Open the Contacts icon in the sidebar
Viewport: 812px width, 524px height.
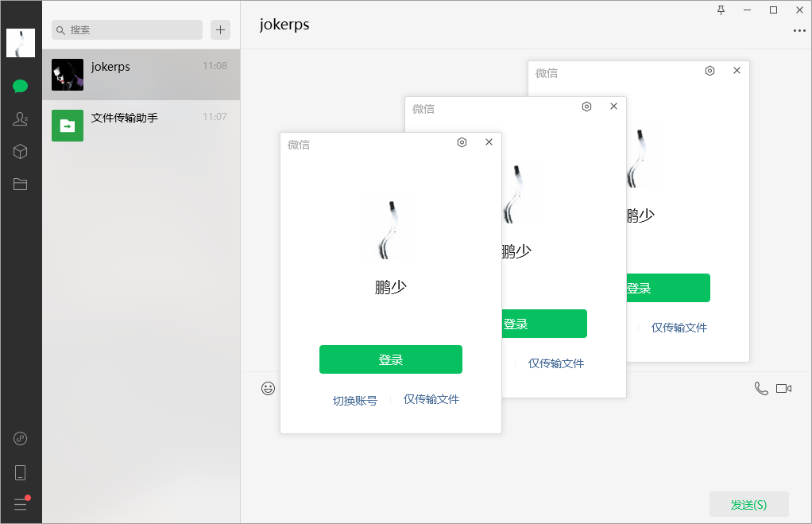[20, 119]
